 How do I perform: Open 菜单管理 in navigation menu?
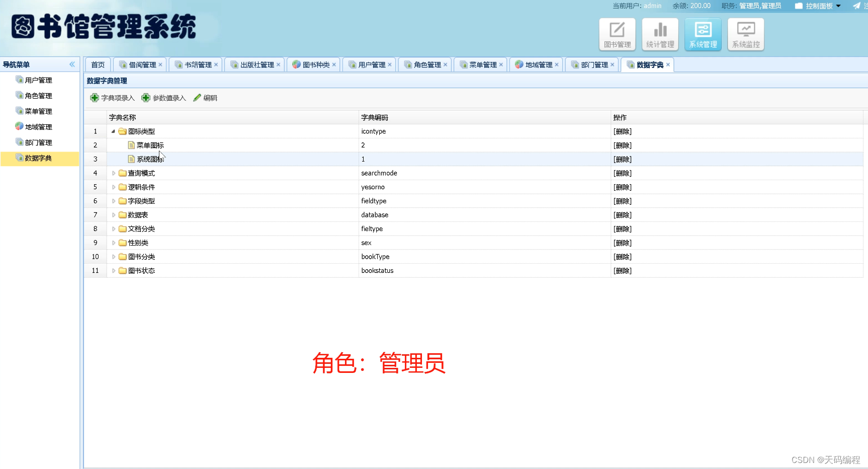pos(38,111)
